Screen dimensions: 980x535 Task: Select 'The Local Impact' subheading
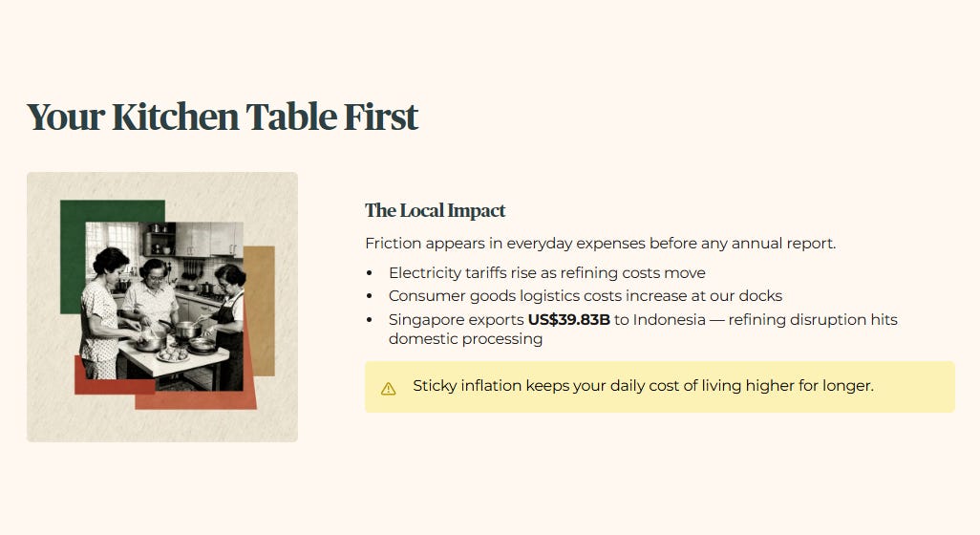click(435, 210)
